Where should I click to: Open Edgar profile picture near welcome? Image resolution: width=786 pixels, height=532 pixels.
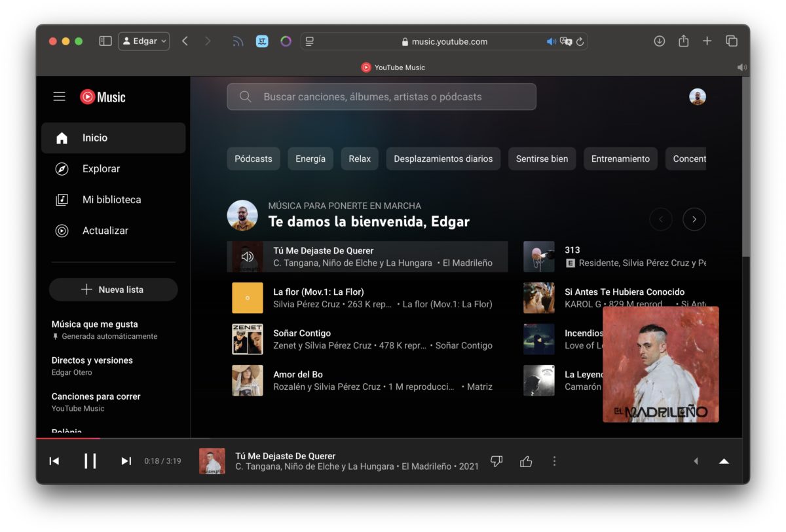pyautogui.click(x=242, y=216)
